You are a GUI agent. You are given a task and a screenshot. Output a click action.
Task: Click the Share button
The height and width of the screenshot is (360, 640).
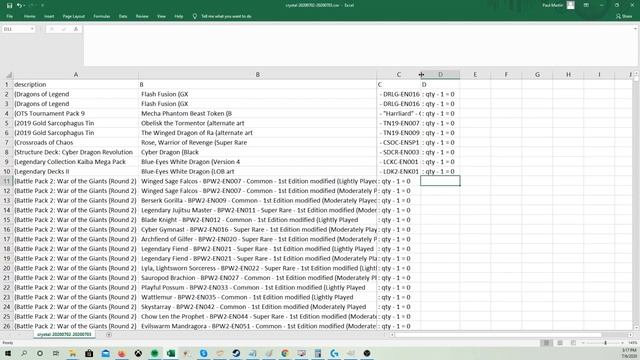click(624, 16)
